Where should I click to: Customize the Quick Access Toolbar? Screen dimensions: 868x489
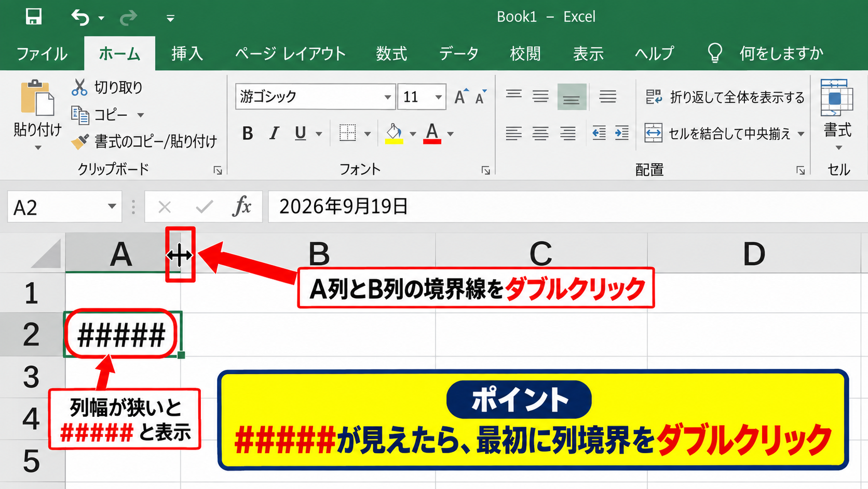tap(170, 18)
